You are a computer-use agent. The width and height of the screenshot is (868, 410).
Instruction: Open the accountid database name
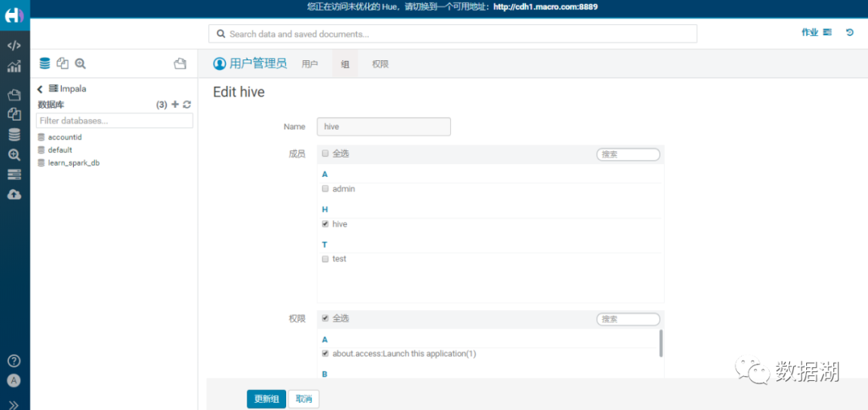tap(65, 137)
